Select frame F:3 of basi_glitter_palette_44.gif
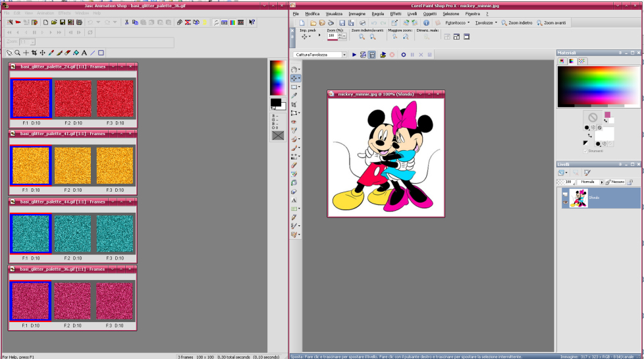This screenshot has height=359, width=644. point(115,234)
